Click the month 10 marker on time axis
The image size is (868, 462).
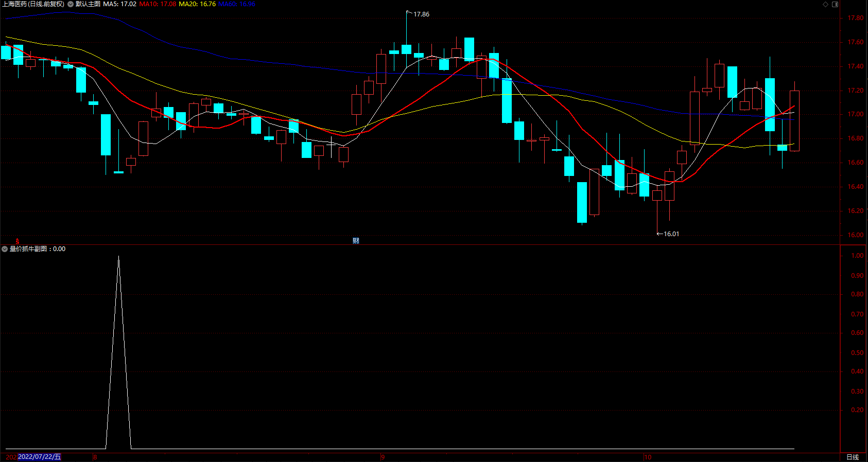pos(648,457)
